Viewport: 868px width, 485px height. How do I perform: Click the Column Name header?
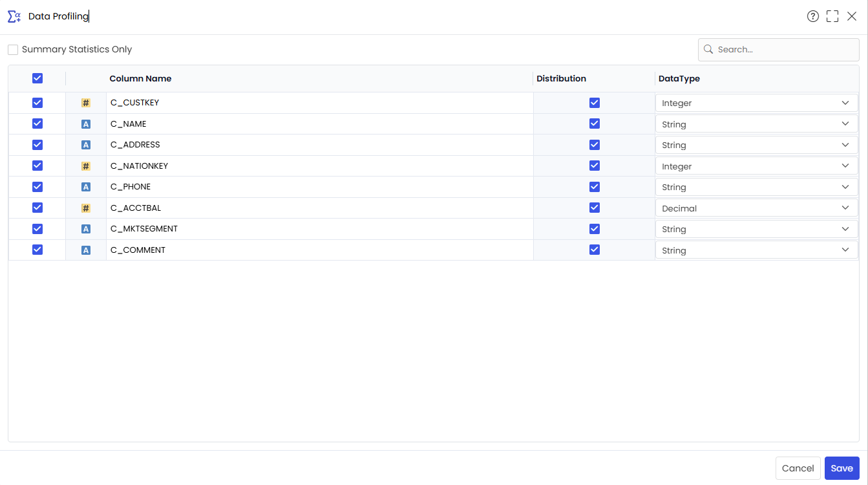(140, 78)
